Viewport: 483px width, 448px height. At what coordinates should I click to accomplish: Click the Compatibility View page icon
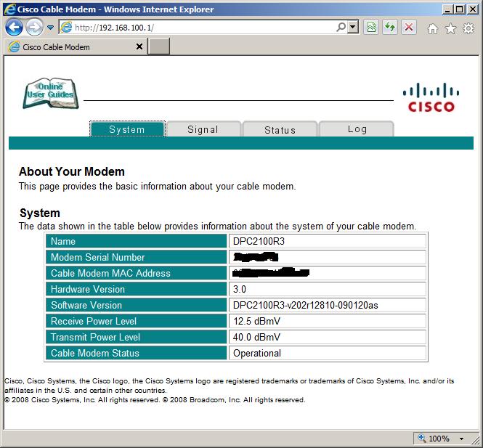[371, 28]
